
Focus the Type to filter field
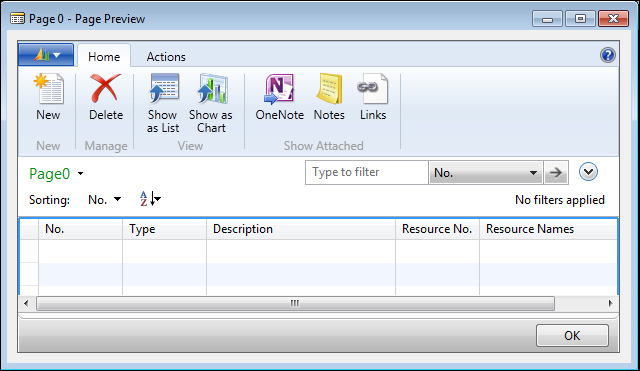pos(367,172)
